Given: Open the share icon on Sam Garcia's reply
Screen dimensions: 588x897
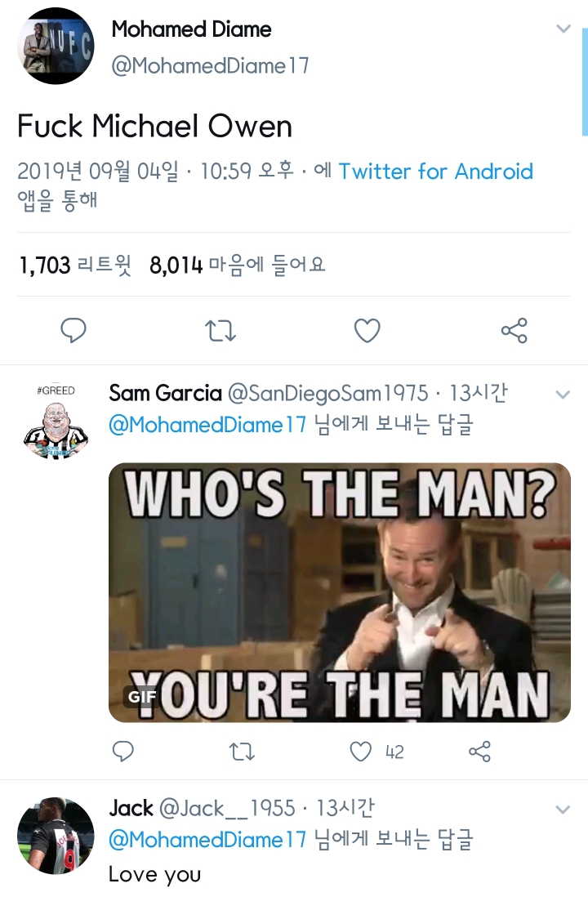Looking at the screenshot, I should (479, 751).
